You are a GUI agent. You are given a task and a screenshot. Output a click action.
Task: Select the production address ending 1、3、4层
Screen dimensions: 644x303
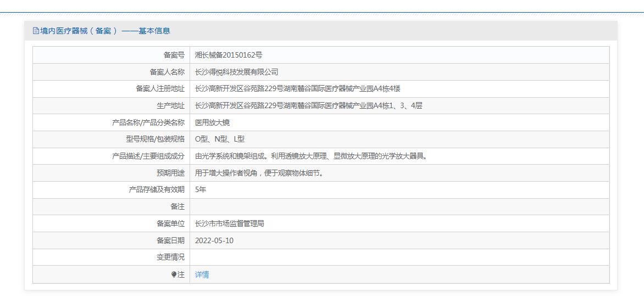pos(308,106)
